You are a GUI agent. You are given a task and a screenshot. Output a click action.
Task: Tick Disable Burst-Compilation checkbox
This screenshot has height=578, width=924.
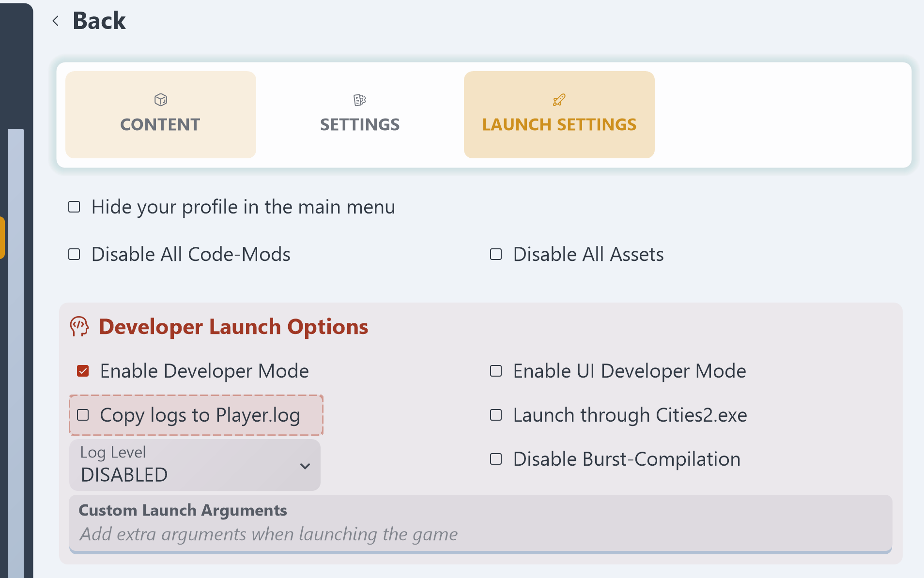[x=496, y=459]
